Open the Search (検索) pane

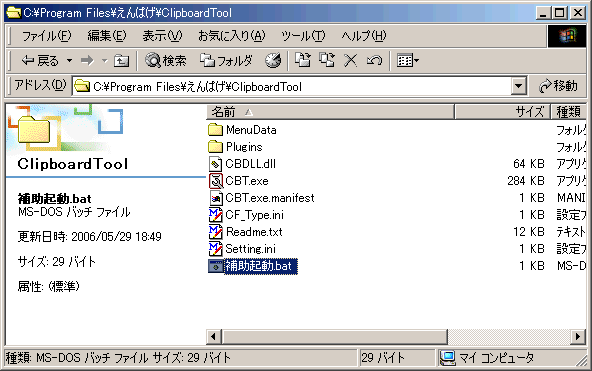pyautogui.click(x=166, y=60)
